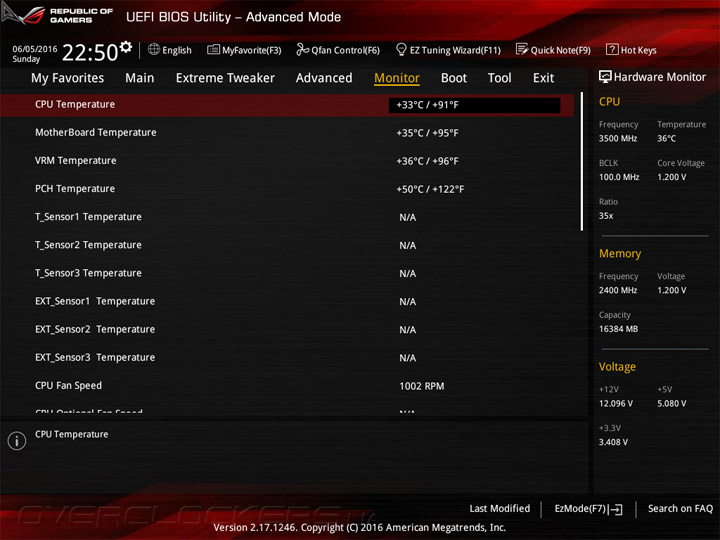The width and height of the screenshot is (720, 540).
Task: Click the English language button
Action: (170, 50)
